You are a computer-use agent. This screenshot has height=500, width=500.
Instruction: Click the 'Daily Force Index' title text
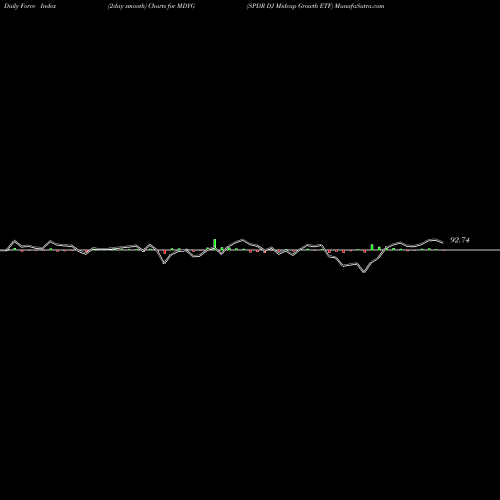click(x=30, y=6)
